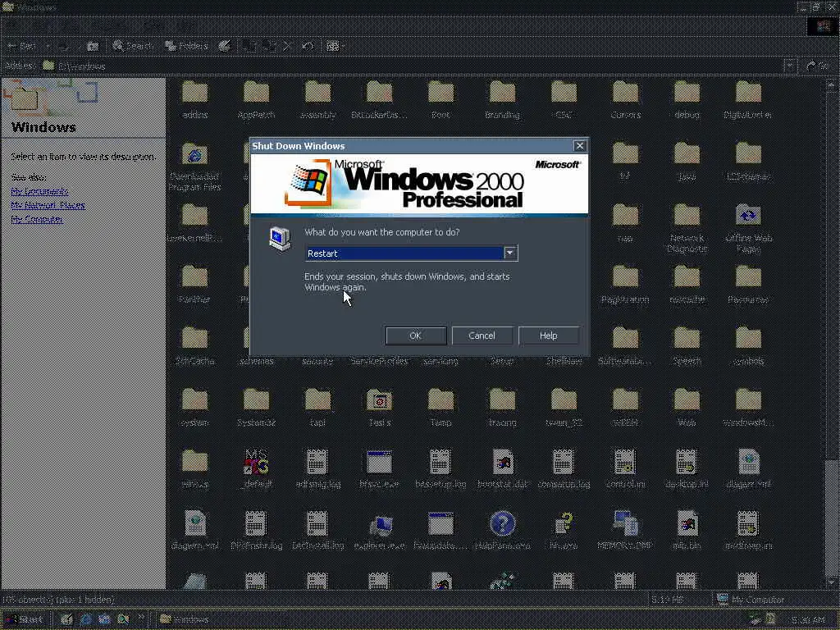Select the debug folder
This screenshot has height=630, width=840.
(x=687, y=99)
